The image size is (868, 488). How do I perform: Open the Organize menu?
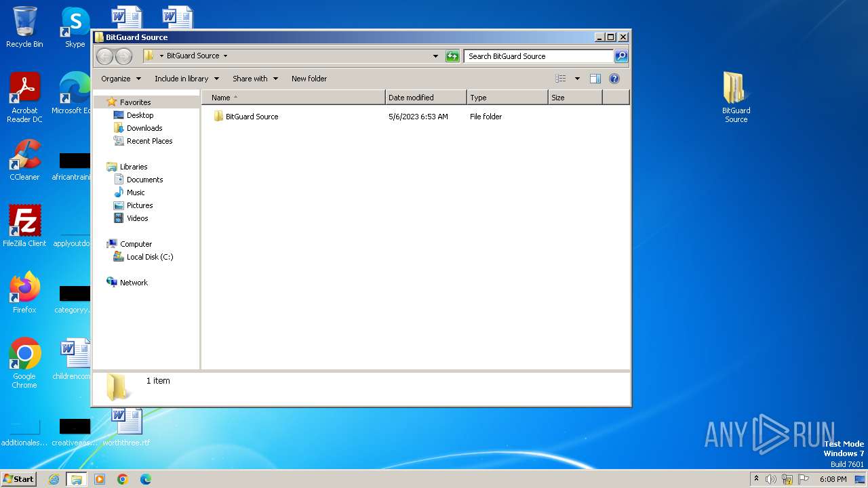[x=121, y=79]
